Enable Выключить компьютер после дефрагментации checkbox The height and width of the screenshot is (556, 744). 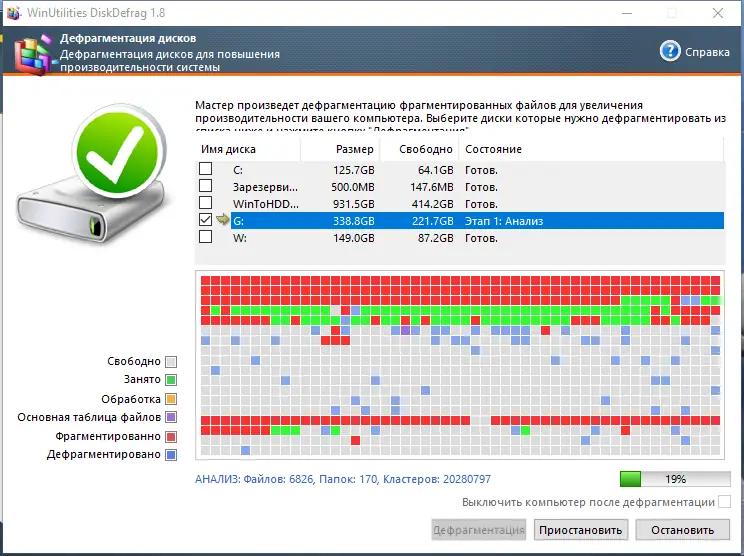[725, 501]
